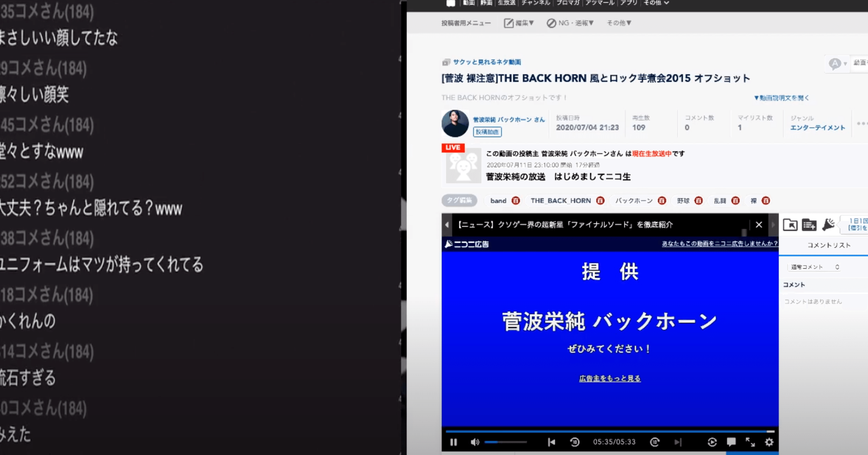The height and width of the screenshot is (455, 868).
Task: Adjust the player volume slider
Action: pos(505,442)
